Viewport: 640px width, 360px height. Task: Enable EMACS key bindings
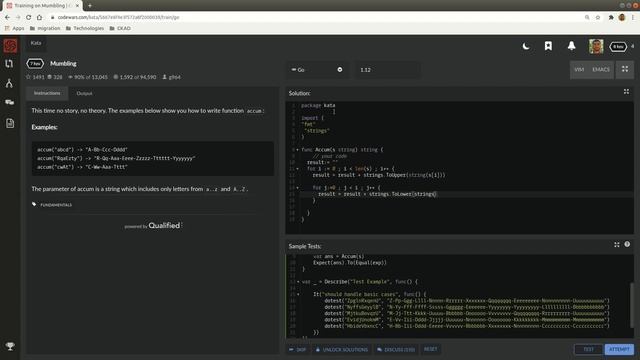tap(601, 69)
